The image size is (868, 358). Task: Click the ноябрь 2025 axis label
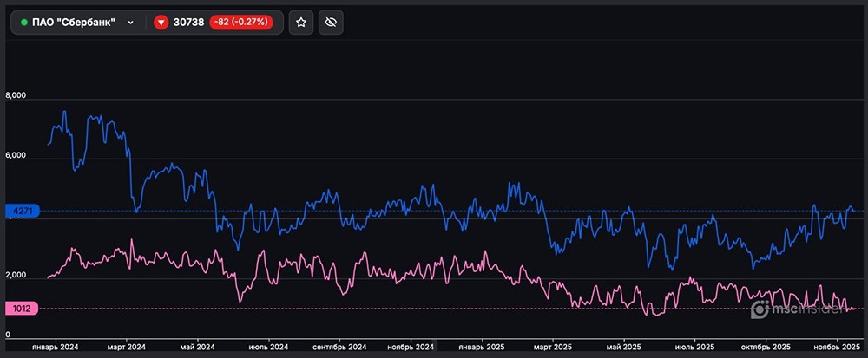[835, 346]
